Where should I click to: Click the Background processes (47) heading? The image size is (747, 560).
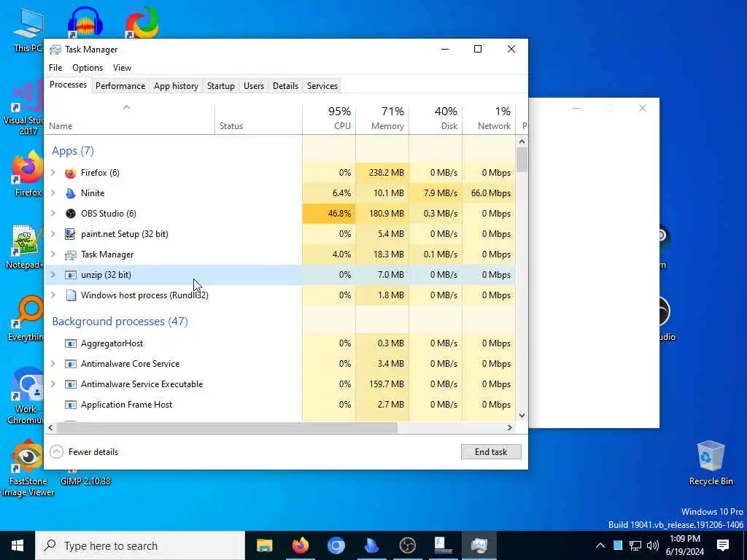point(120,322)
